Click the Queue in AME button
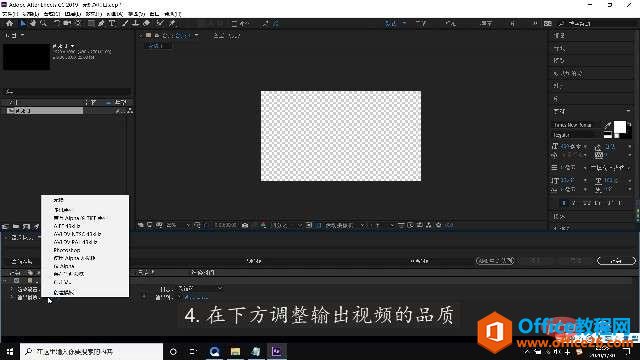The image size is (640, 360). pos(495,260)
